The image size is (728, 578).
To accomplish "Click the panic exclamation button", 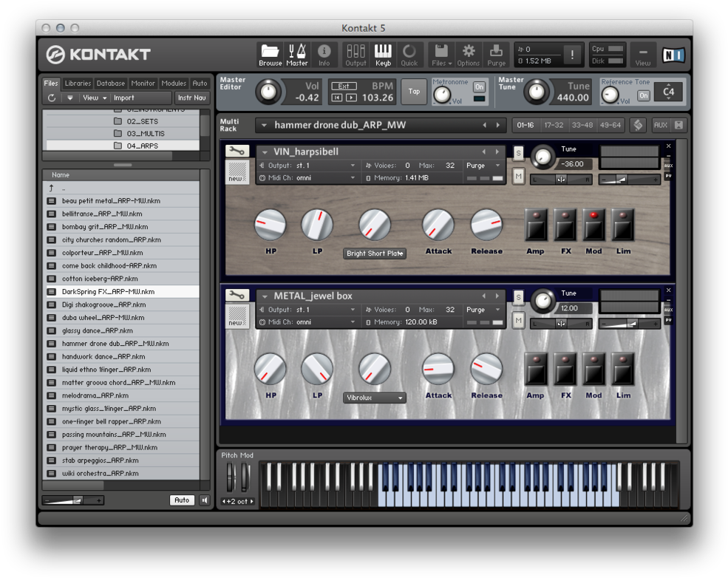I will (x=572, y=55).
